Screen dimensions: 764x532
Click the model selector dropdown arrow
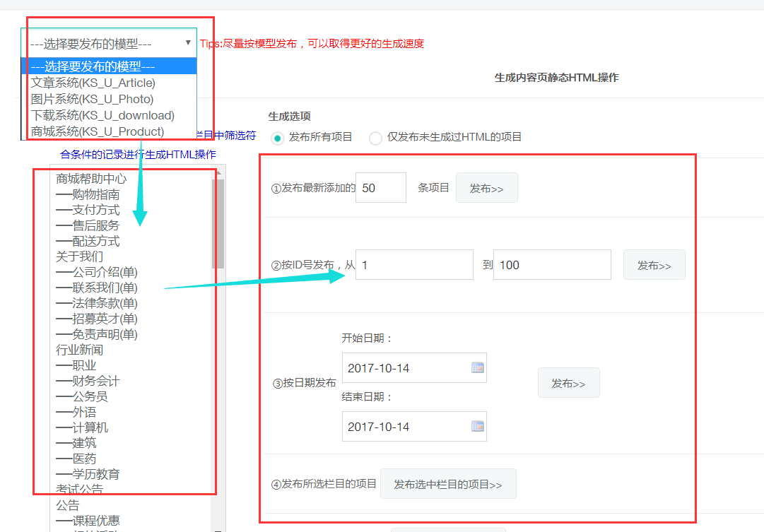coord(188,42)
